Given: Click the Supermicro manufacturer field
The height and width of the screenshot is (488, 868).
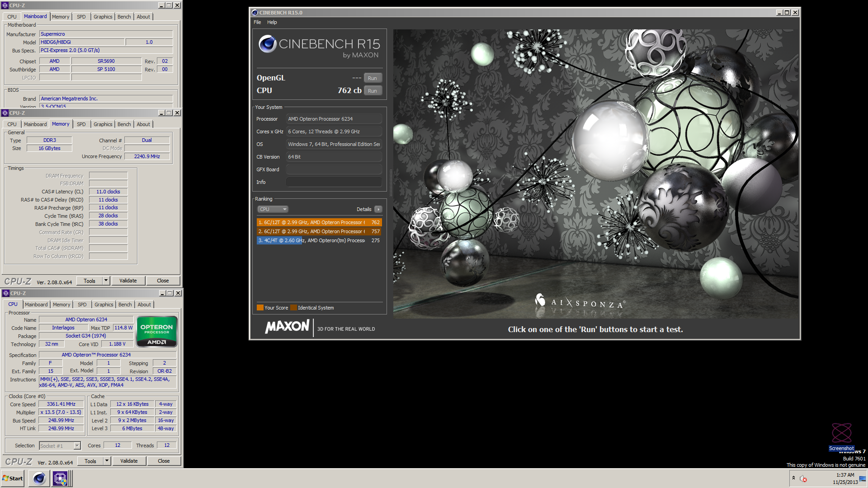Looking at the screenshot, I should 106,34.
